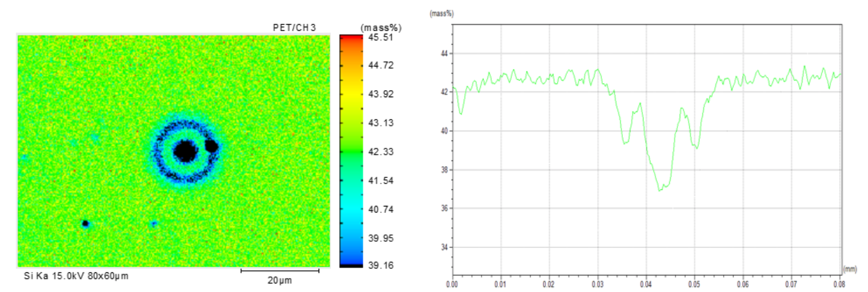Viewport: 868px width, 292px height.
Task: Select the isolated black dot in lower-left of map
Action: (85, 224)
